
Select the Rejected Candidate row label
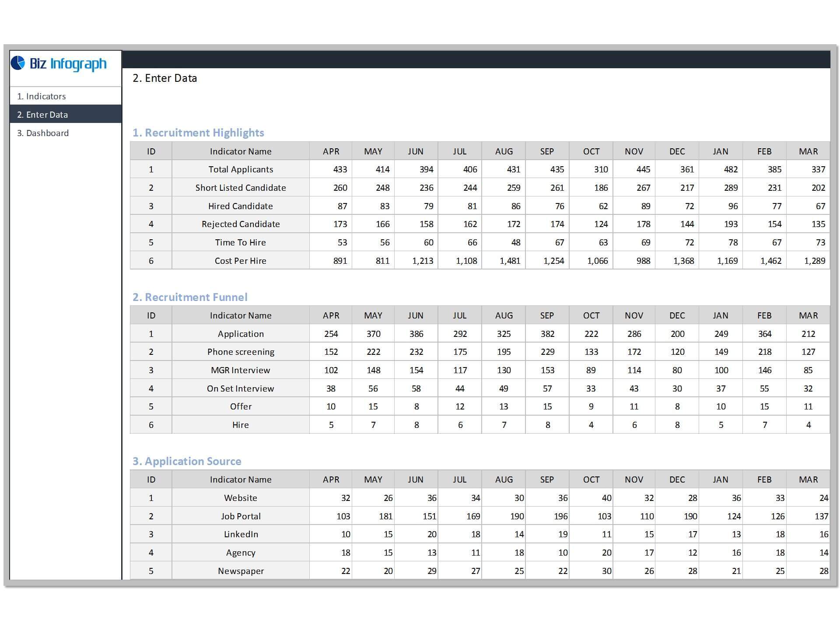click(241, 224)
